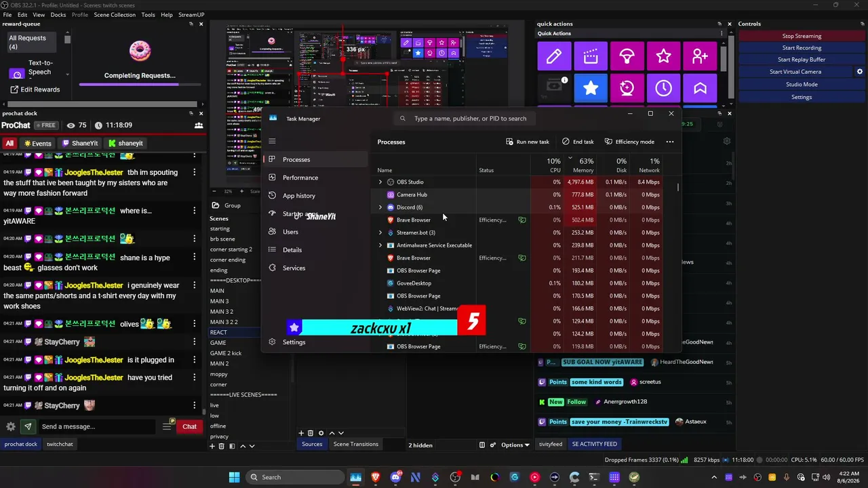Click Task Manager three-dot more options

coord(670,142)
